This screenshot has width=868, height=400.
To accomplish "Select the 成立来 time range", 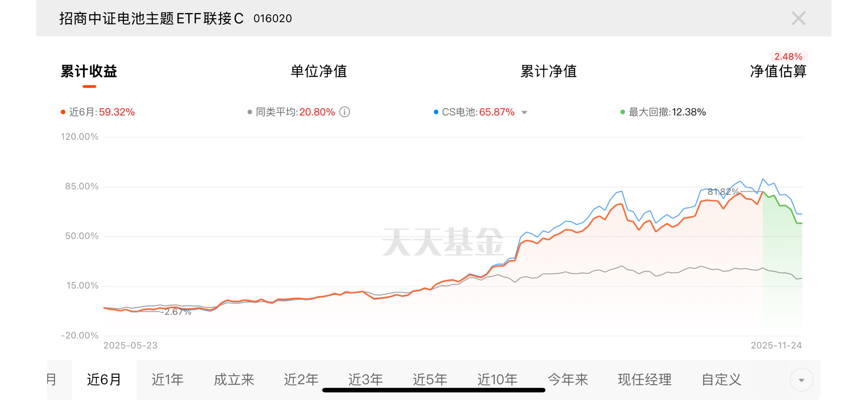I will (x=234, y=380).
